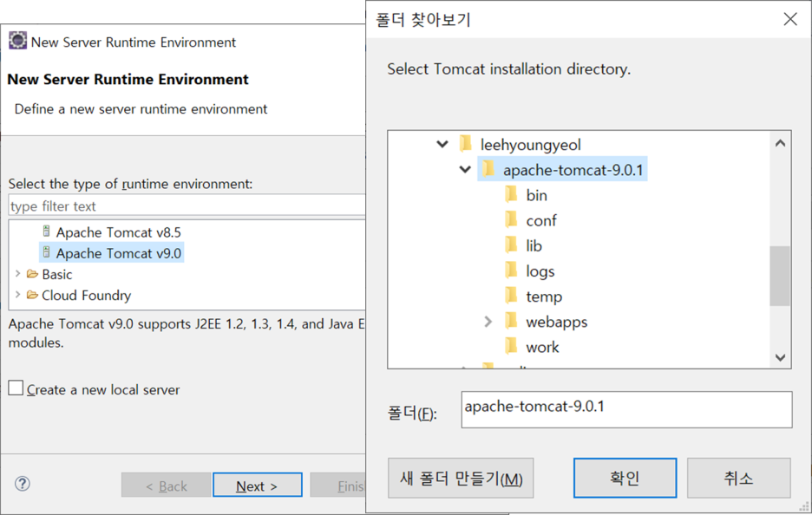Enable Create a new local server checkbox

pos(16,388)
